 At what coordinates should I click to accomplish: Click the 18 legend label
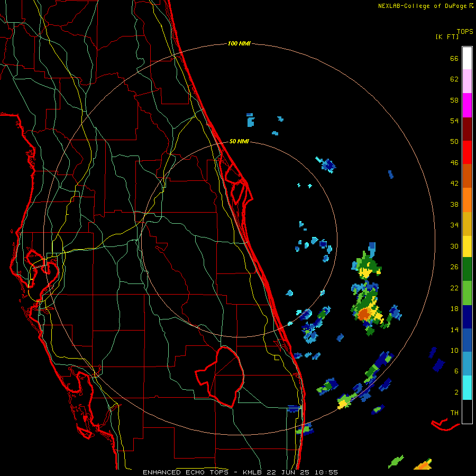click(454, 309)
